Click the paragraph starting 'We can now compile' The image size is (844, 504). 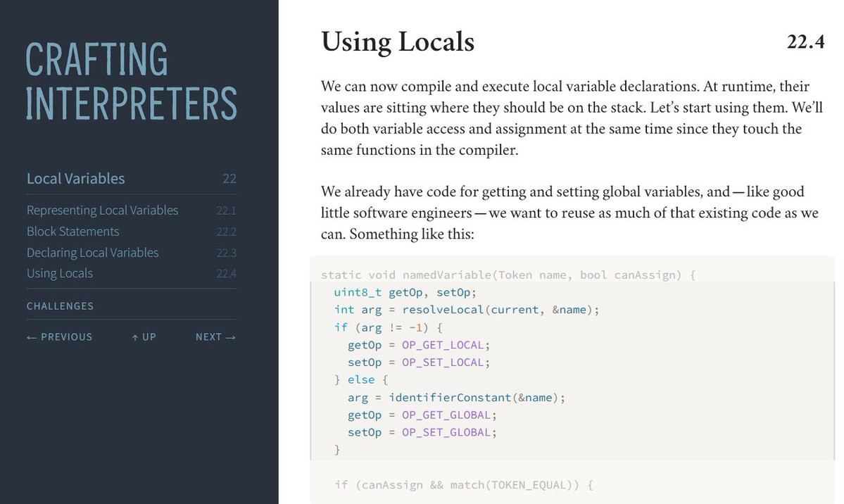coord(572,118)
